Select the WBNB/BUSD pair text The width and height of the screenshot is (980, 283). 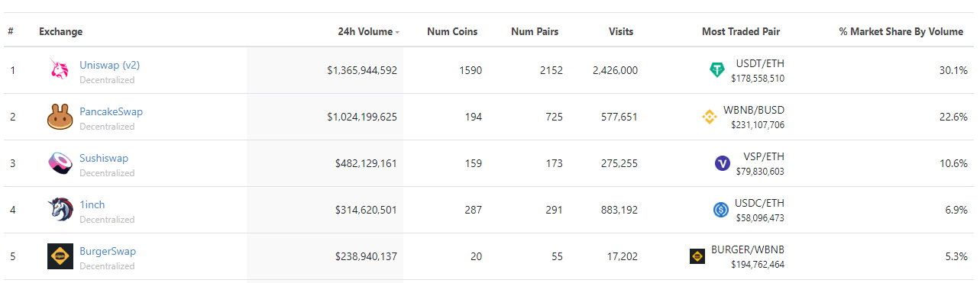click(x=753, y=110)
